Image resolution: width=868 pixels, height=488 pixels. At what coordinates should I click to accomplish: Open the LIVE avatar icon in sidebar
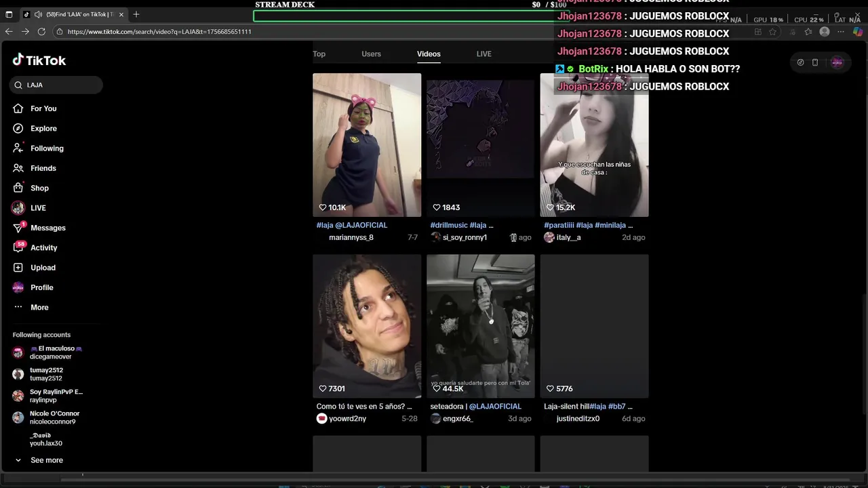18,208
